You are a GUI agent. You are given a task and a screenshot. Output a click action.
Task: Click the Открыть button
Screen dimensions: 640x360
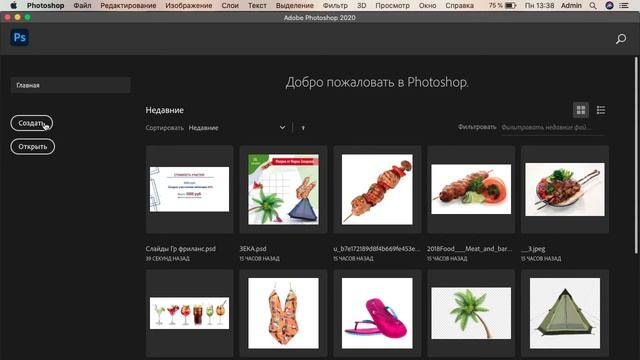coord(33,147)
